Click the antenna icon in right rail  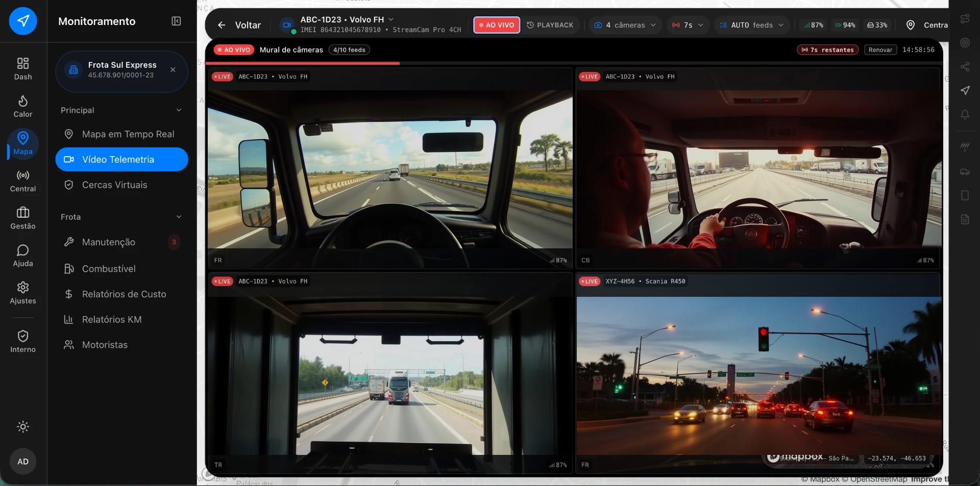click(x=965, y=147)
